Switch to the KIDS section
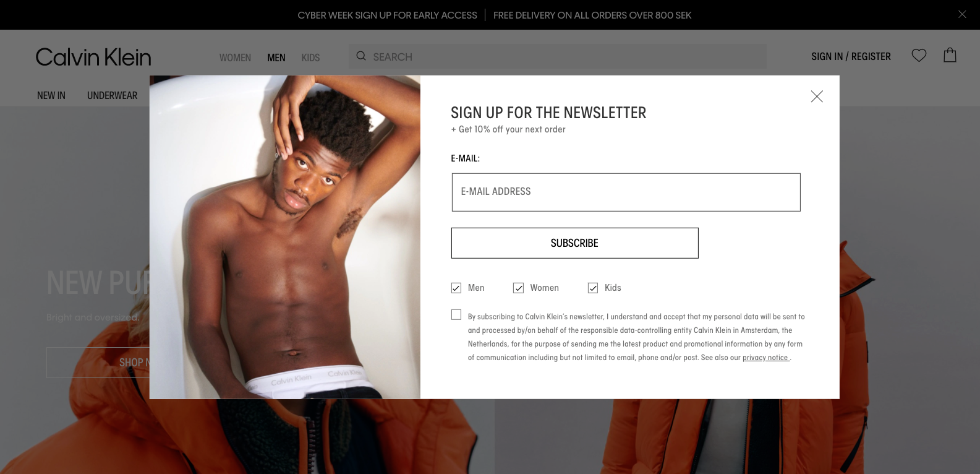This screenshot has height=474, width=980. pos(310,58)
